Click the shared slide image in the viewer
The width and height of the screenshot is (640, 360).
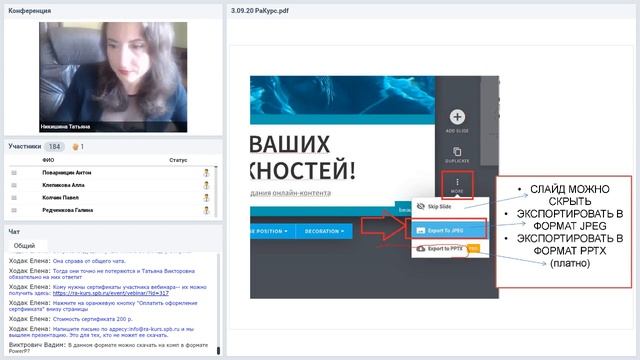point(374,187)
